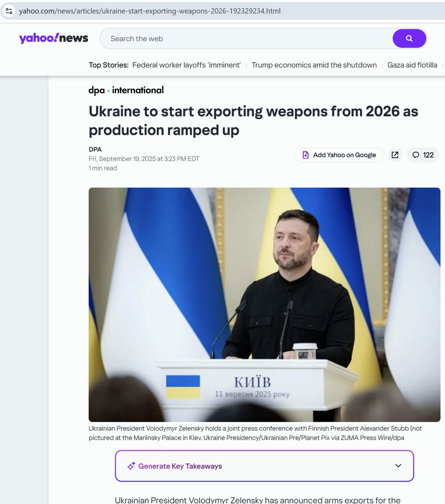Open the 'Gaza aid flotilla' top story

(x=412, y=65)
